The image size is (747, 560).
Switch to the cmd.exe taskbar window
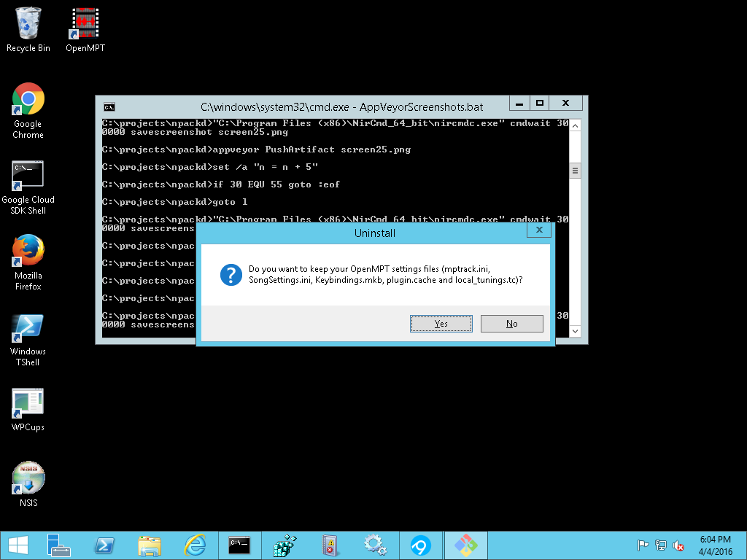(240, 545)
